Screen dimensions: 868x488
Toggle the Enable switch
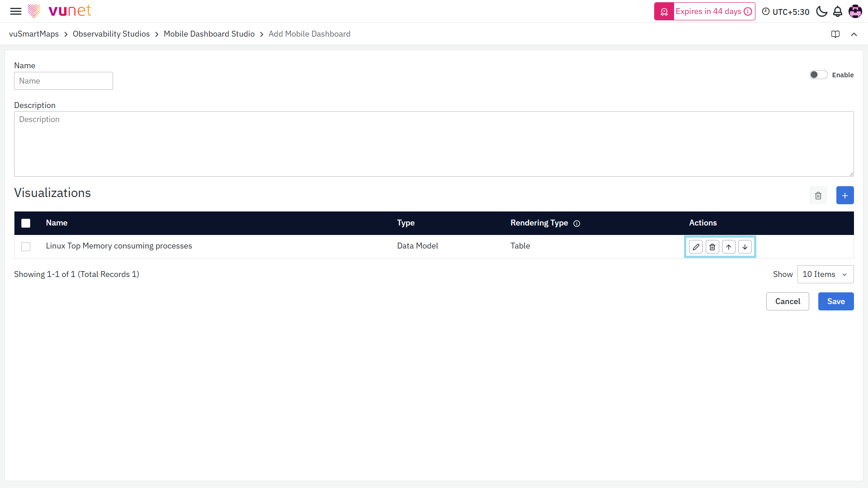click(x=818, y=75)
